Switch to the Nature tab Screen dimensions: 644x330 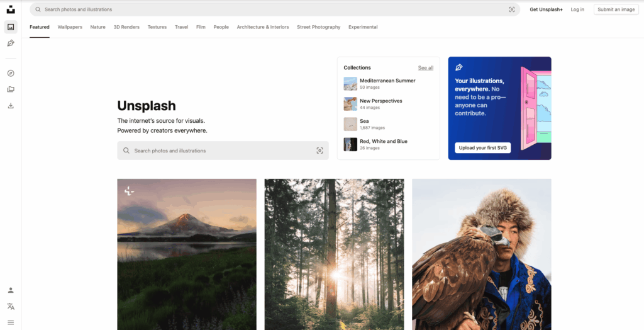click(x=97, y=27)
